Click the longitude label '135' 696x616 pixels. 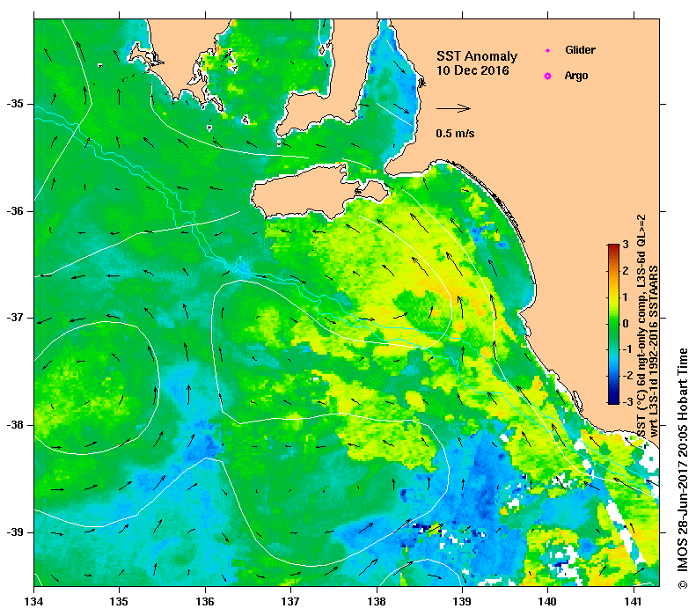tap(120, 601)
